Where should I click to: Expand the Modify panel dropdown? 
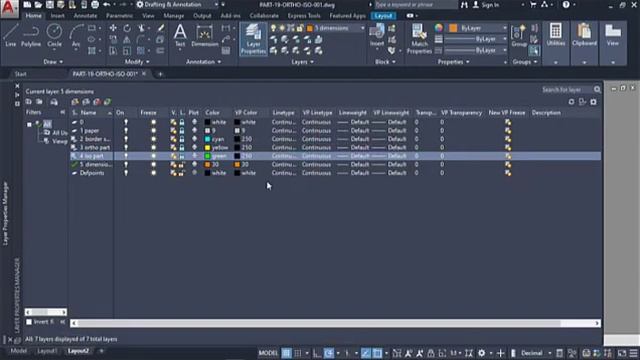pyautogui.click(x=137, y=62)
